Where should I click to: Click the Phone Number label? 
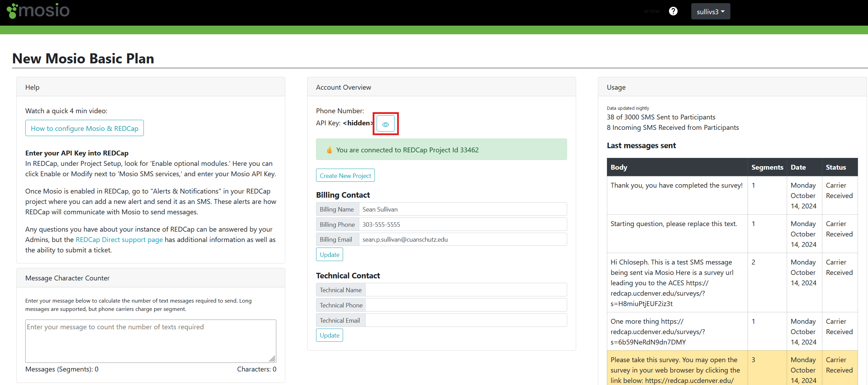coord(340,111)
